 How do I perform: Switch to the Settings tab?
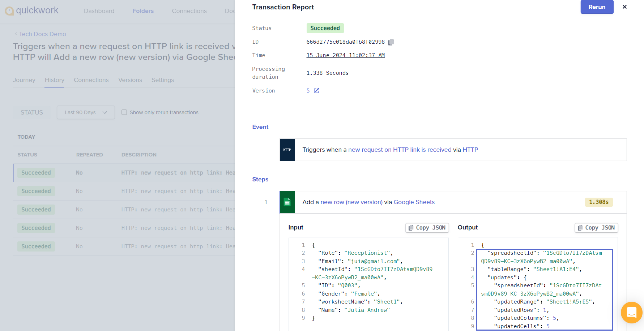163,80
